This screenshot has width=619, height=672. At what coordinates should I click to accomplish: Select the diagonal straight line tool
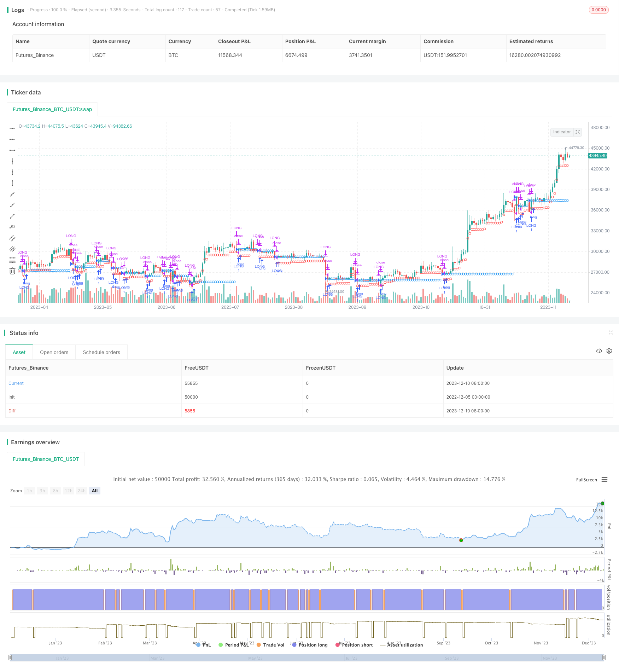(12, 194)
